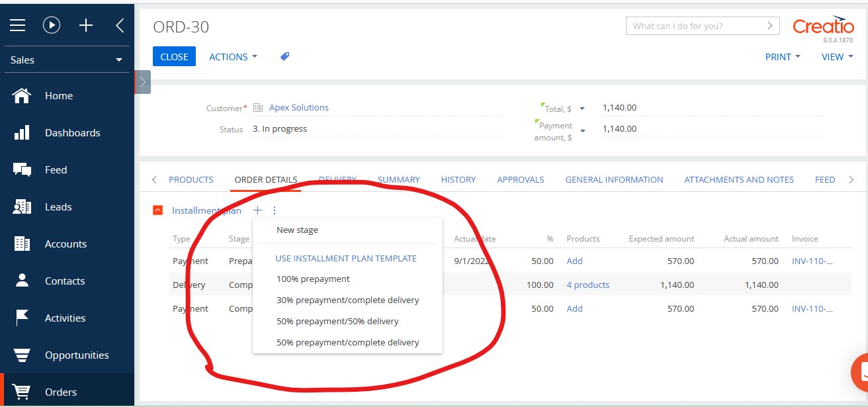Switch to the PRODUCTS tab

pyautogui.click(x=191, y=179)
